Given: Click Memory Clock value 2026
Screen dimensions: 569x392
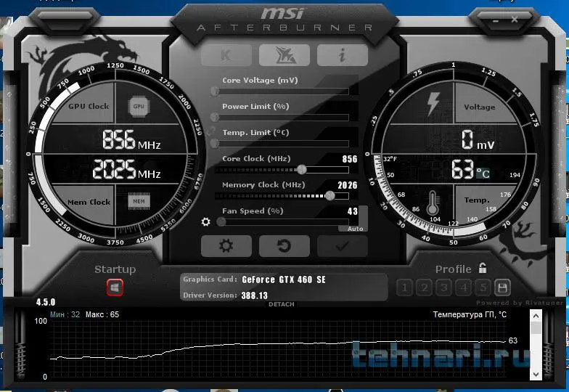Looking at the screenshot, I should [x=347, y=185].
